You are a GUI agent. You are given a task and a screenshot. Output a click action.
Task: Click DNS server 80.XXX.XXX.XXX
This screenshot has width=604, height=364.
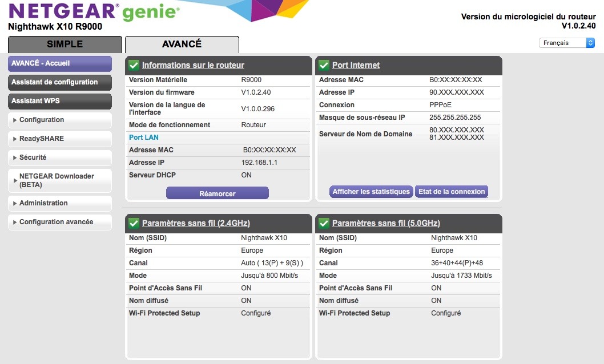coord(457,130)
